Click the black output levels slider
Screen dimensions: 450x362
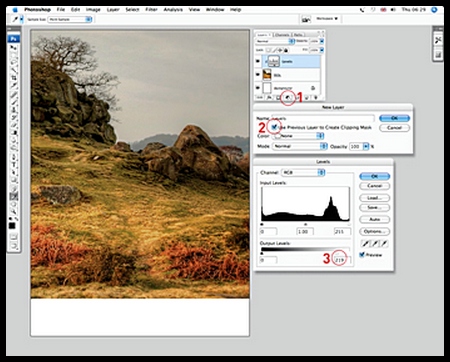[262, 253]
